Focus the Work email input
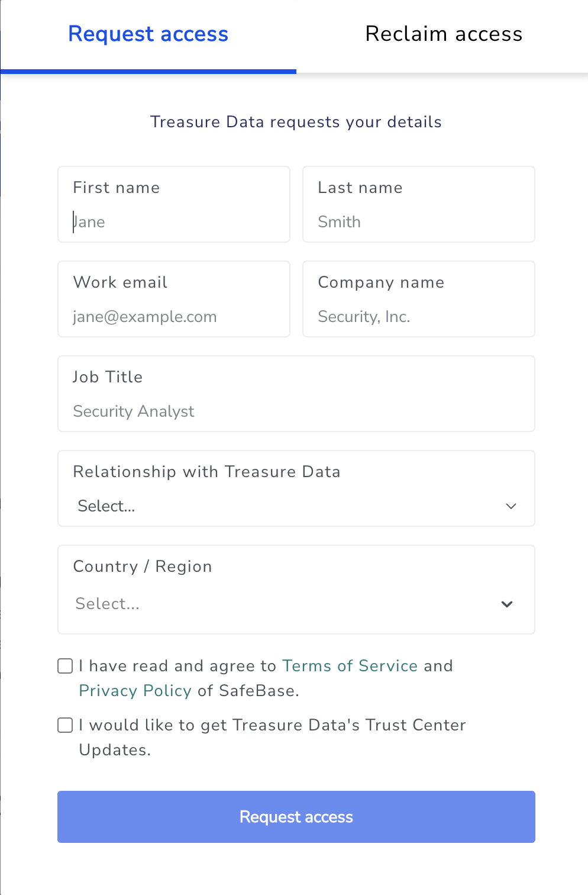 [x=174, y=317]
